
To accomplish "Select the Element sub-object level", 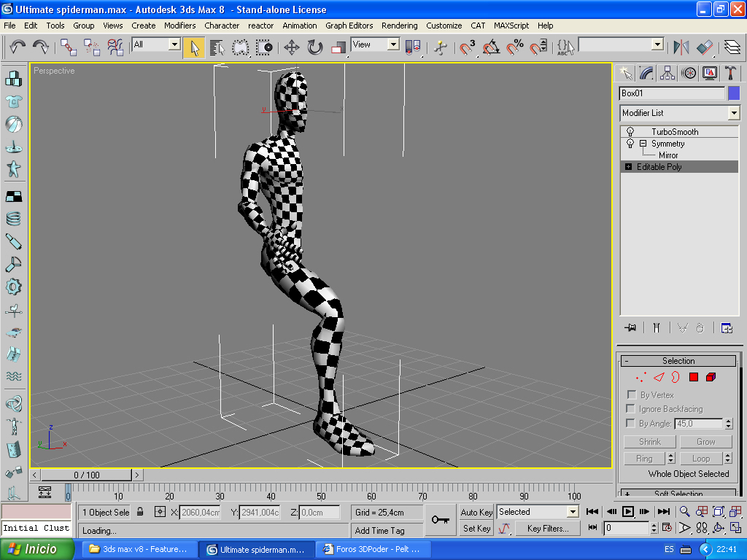I will tap(711, 377).
